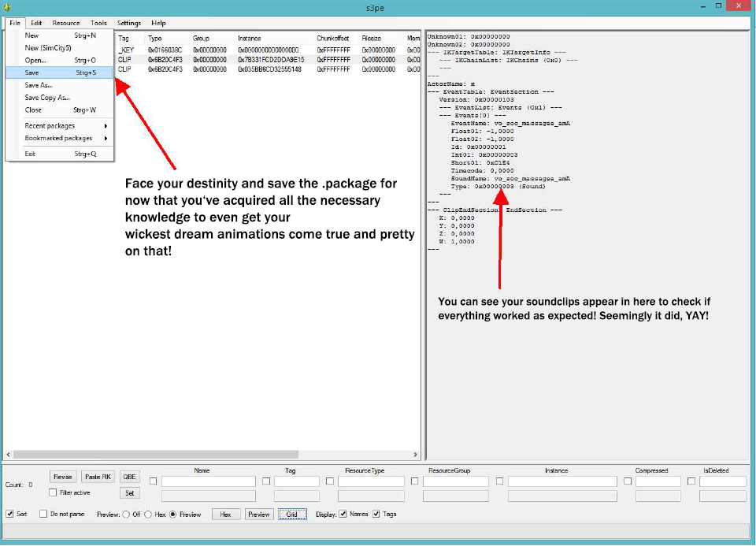Enable the Do not parse checkbox

pyautogui.click(x=43, y=514)
